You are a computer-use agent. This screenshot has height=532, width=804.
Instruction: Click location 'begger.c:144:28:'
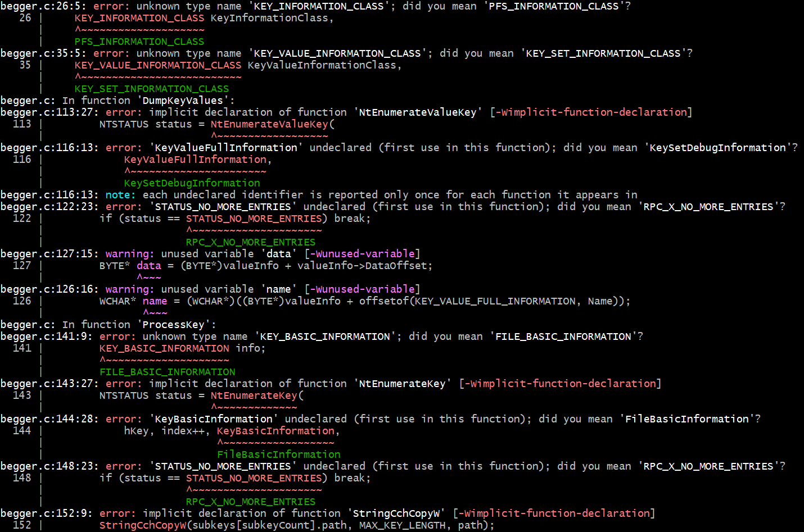50,419
